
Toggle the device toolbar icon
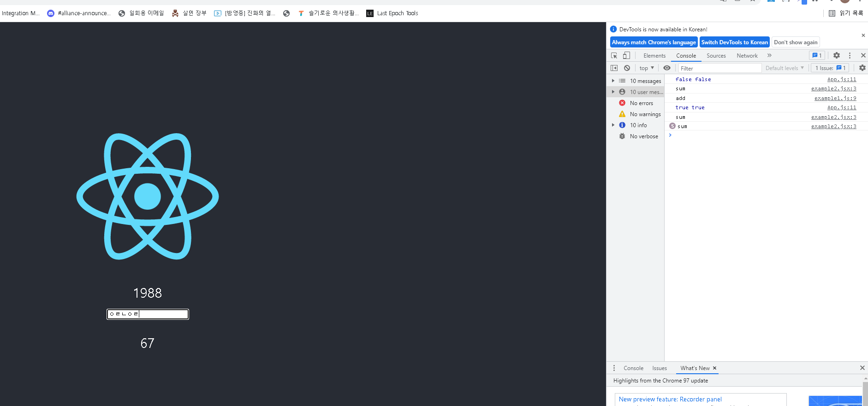coord(626,55)
